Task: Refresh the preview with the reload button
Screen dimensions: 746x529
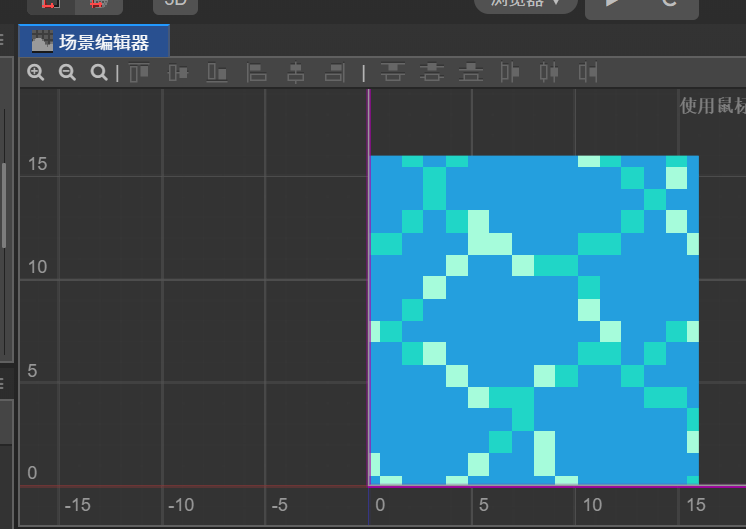Action: (670, 4)
